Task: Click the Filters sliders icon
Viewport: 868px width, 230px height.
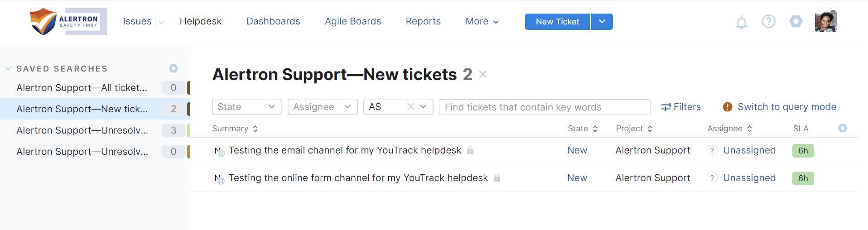Action: point(665,107)
